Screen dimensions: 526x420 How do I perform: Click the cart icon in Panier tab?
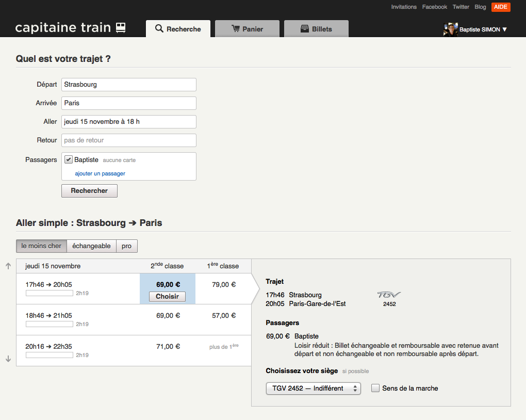pos(236,28)
